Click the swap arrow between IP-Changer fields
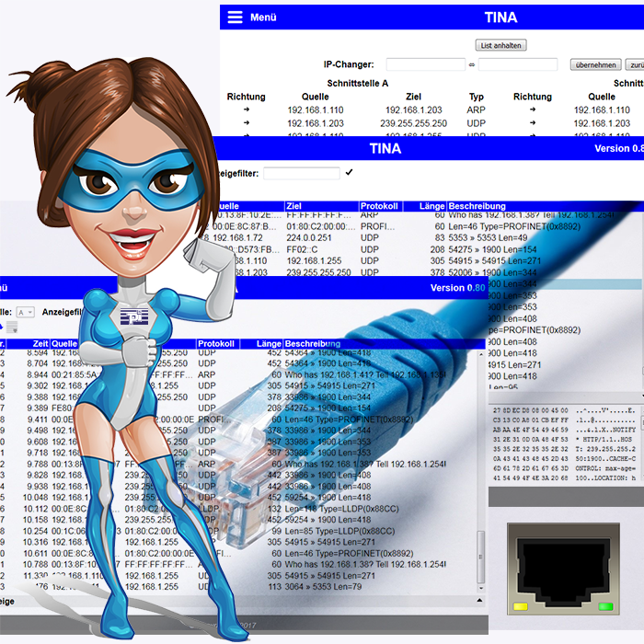Viewport: 644px width, 644px height. (472, 65)
